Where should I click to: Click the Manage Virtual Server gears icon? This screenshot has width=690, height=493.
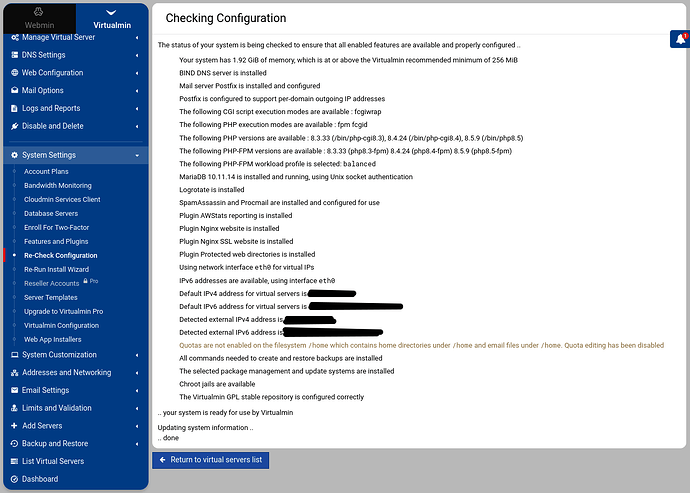coord(15,37)
